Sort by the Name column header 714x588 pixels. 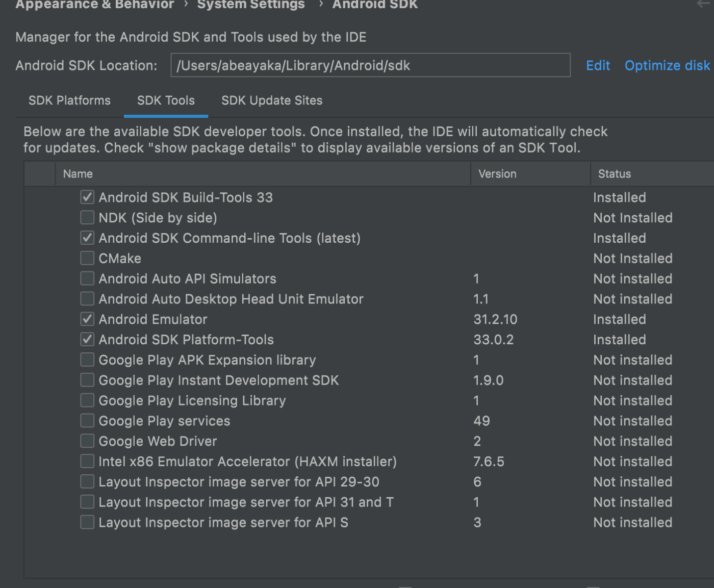(263, 174)
